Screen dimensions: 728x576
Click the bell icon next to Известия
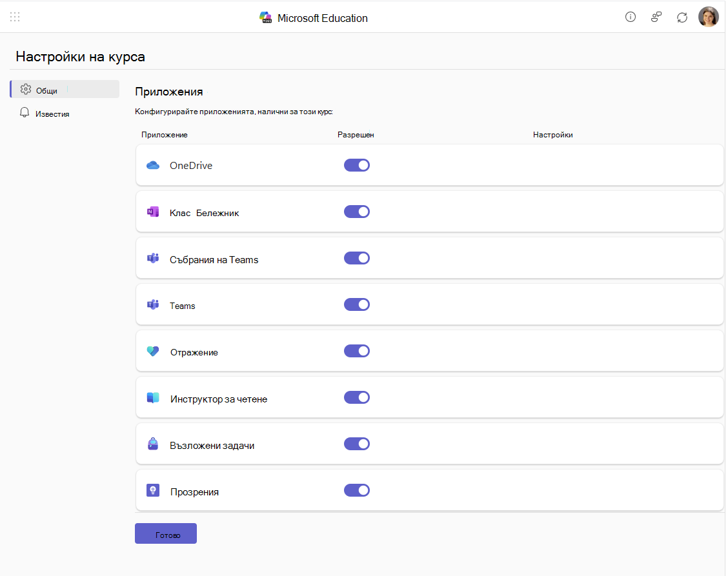click(x=25, y=113)
